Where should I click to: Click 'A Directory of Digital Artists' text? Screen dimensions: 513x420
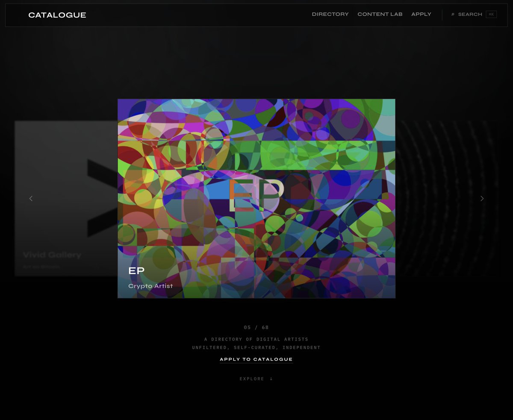256,339
